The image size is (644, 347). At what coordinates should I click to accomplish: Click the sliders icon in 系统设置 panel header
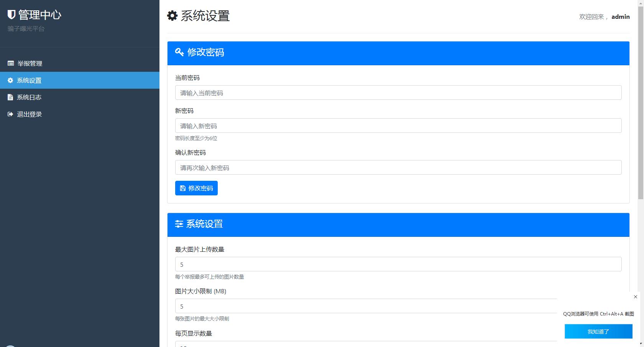pos(179,224)
